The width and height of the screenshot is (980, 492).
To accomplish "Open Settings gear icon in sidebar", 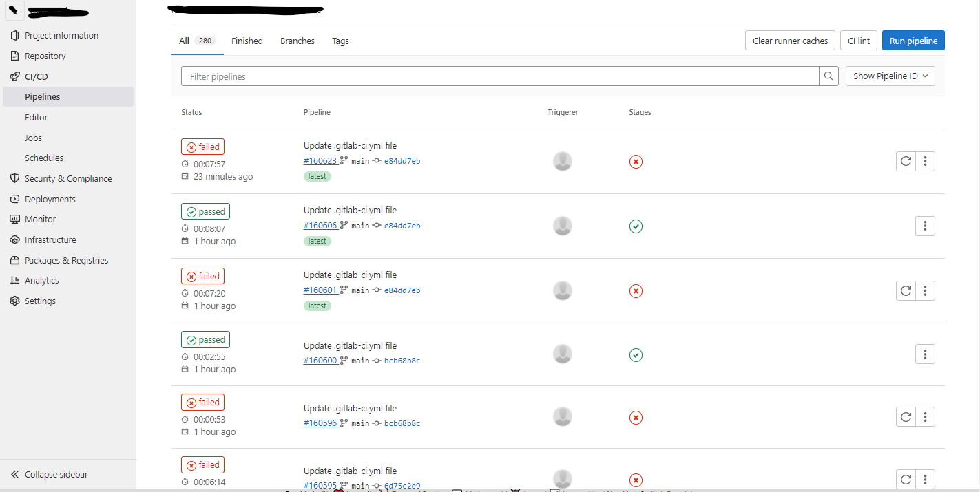I will (14, 301).
